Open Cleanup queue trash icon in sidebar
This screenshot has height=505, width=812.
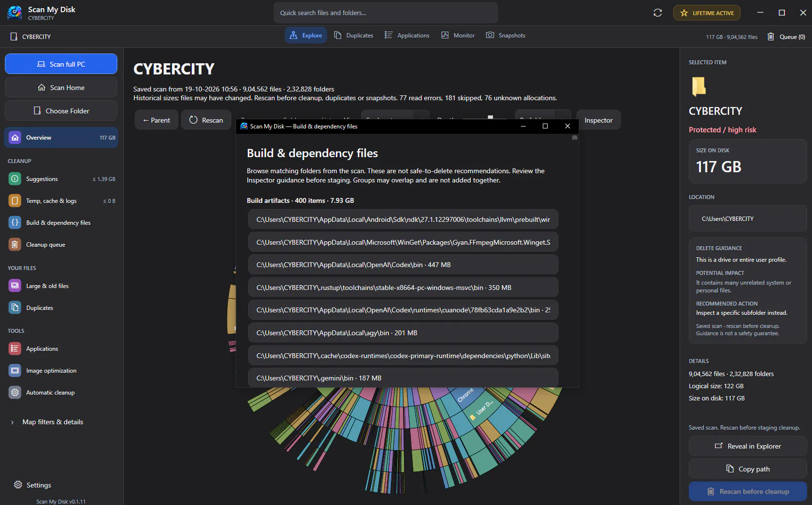pos(15,245)
